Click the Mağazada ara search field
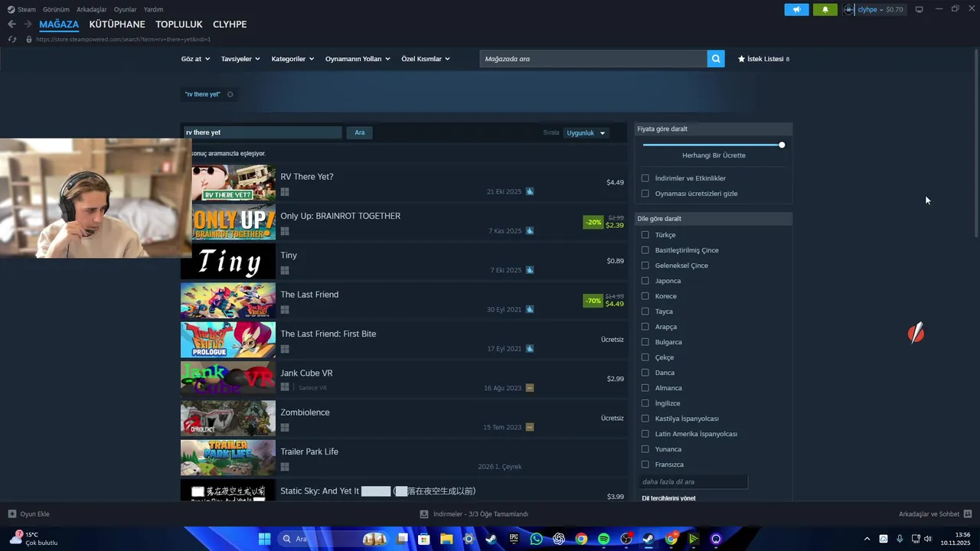The width and height of the screenshot is (980, 551). click(593, 59)
